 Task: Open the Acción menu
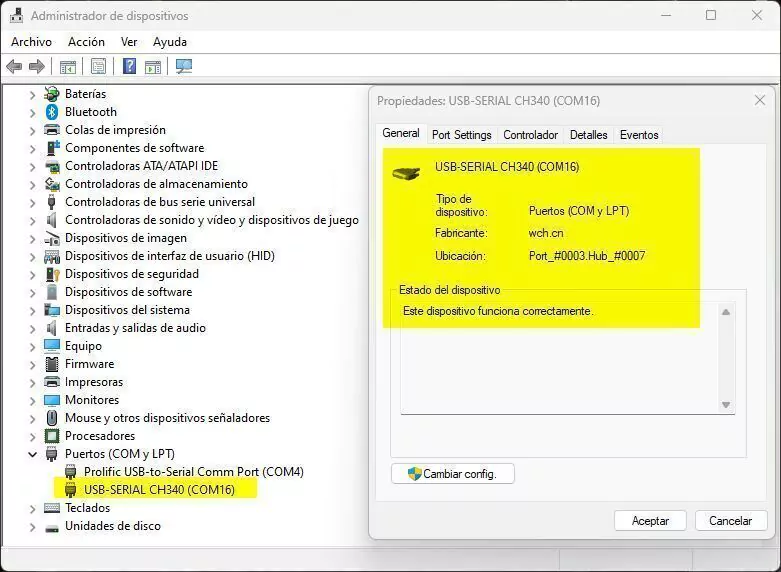[x=86, y=42]
